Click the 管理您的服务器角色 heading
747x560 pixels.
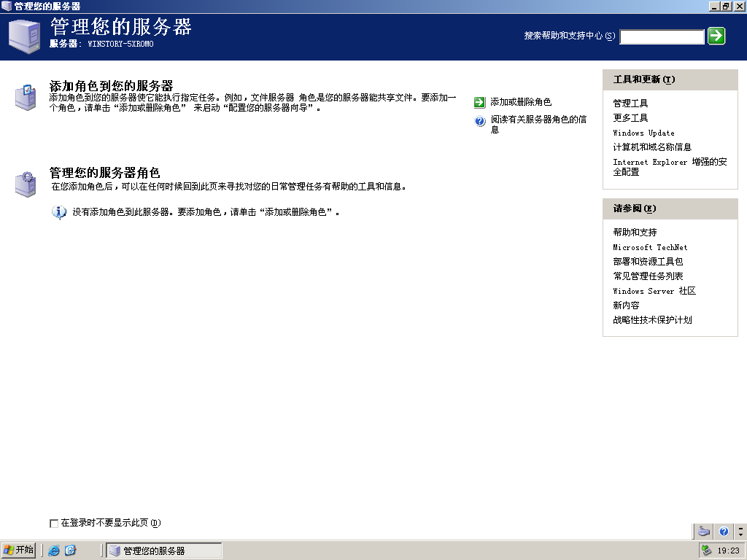click(105, 173)
